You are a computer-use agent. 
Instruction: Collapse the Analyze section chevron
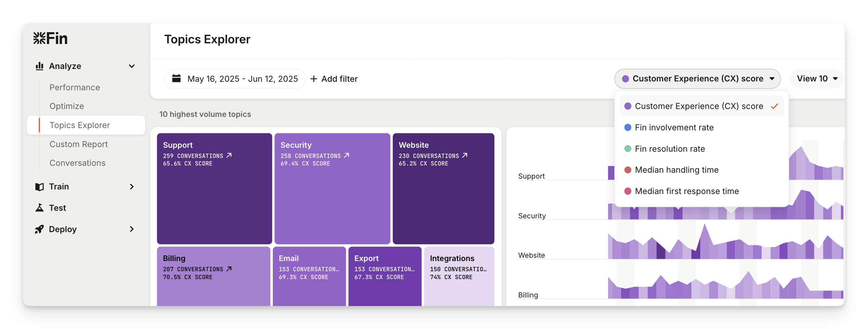click(132, 66)
